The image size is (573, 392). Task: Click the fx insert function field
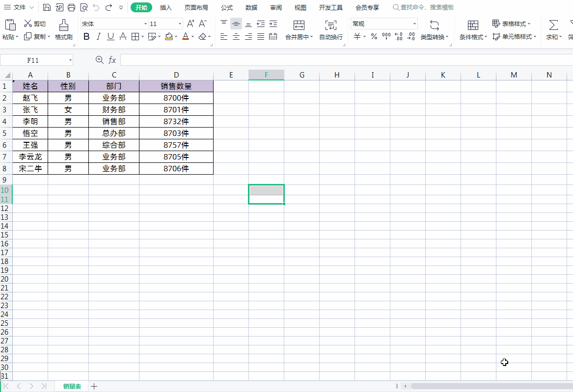click(113, 59)
